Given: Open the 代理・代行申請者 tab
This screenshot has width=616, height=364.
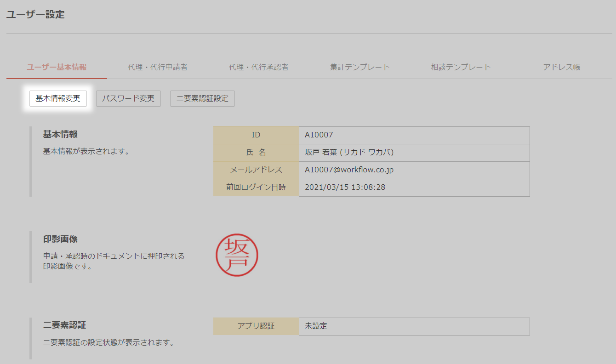Looking at the screenshot, I should pos(158,67).
